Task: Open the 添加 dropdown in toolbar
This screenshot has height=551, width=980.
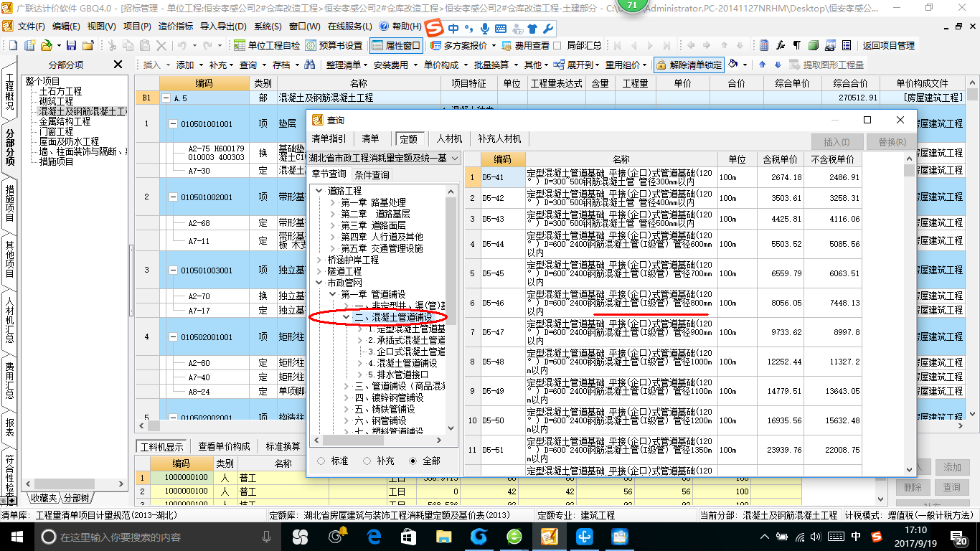Action: click(x=189, y=65)
